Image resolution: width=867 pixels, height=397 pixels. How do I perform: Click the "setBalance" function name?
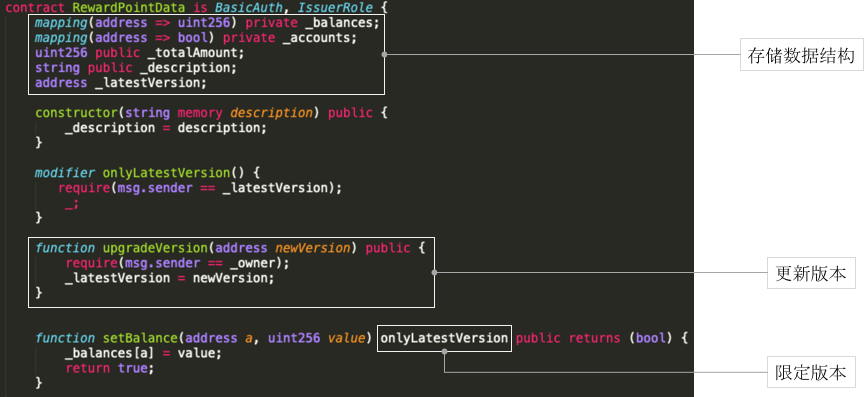[139, 338]
